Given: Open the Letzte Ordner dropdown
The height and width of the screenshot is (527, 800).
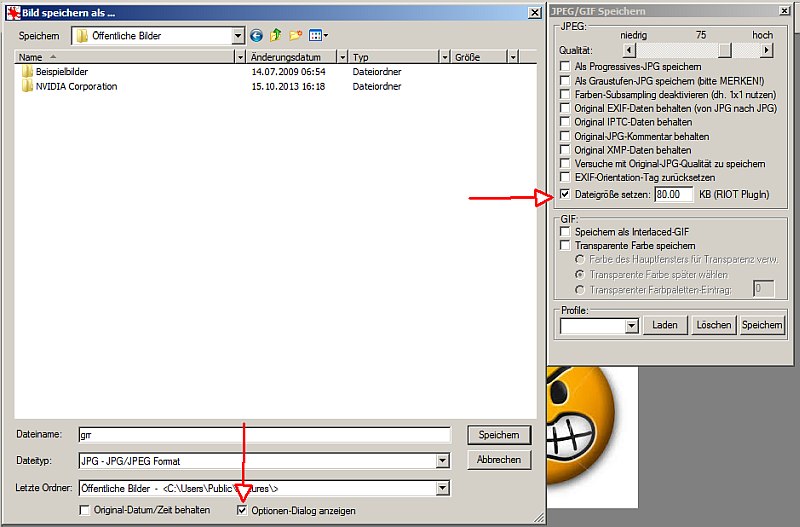Looking at the screenshot, I should (x=442, y=489).
